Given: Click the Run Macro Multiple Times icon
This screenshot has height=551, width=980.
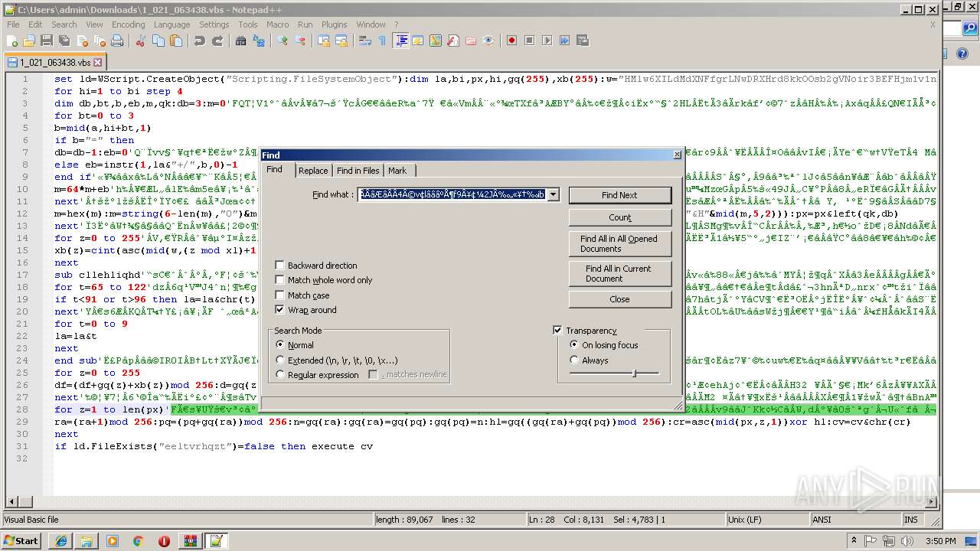Looking at the screenshot, I should [x=564, y=41].
